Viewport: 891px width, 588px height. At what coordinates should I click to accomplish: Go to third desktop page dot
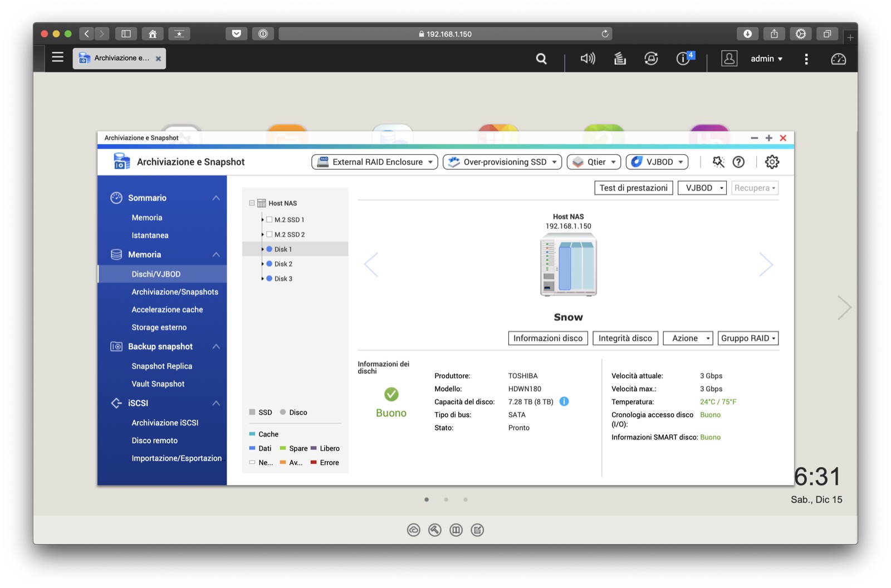point(466,499)
